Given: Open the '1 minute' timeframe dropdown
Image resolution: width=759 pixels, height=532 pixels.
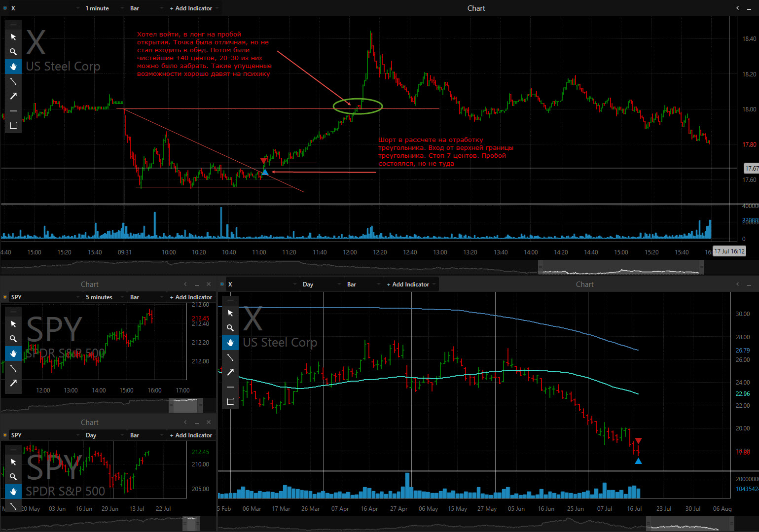Looking at the screenshot, I should [x=104, y=8].
